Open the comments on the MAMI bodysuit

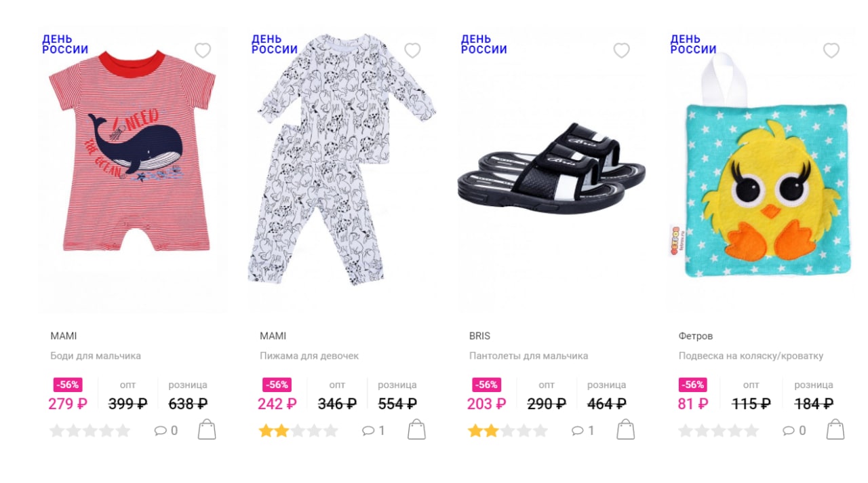166,430
